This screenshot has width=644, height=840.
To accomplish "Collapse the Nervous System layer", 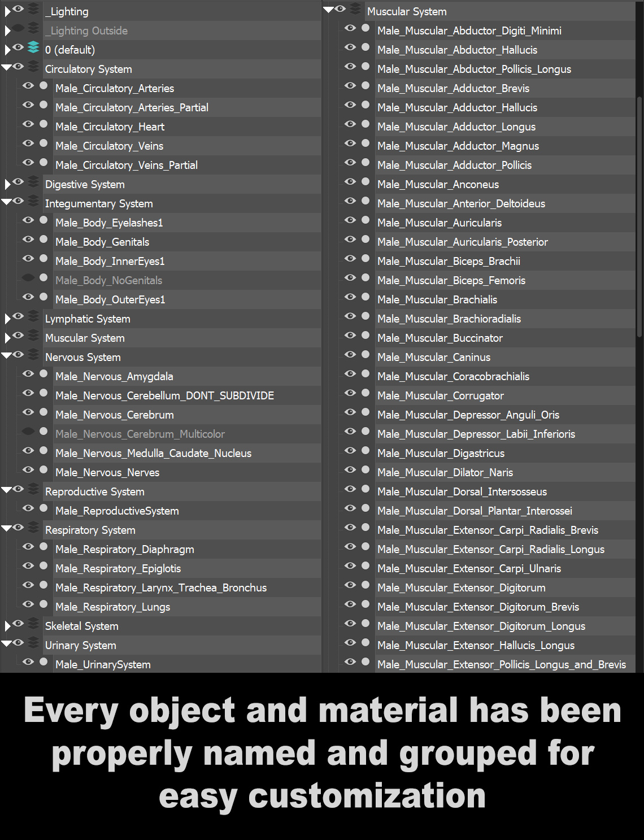I will tap(7, 355).
